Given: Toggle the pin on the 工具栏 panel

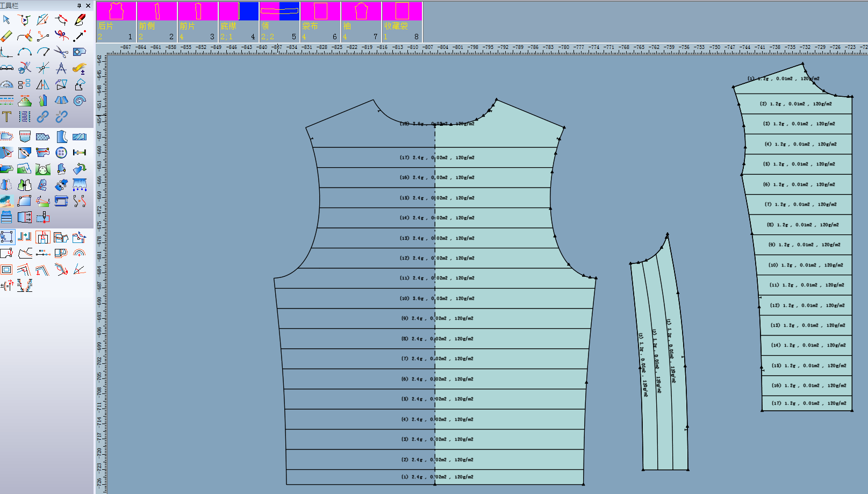Looking at the screenshot, I should click(x=79, y=6).
